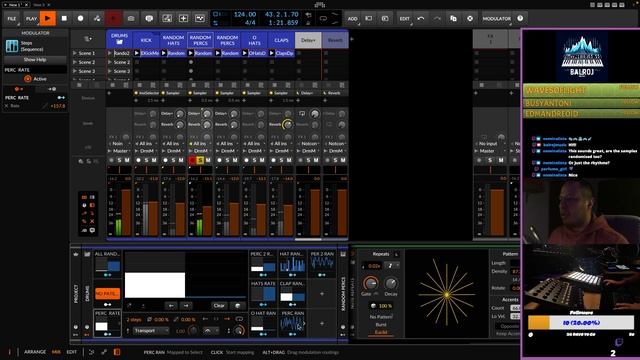Click the orange panel-toggle icon in footer
This screenshot has height=360, width=640.
coord(117,352)
